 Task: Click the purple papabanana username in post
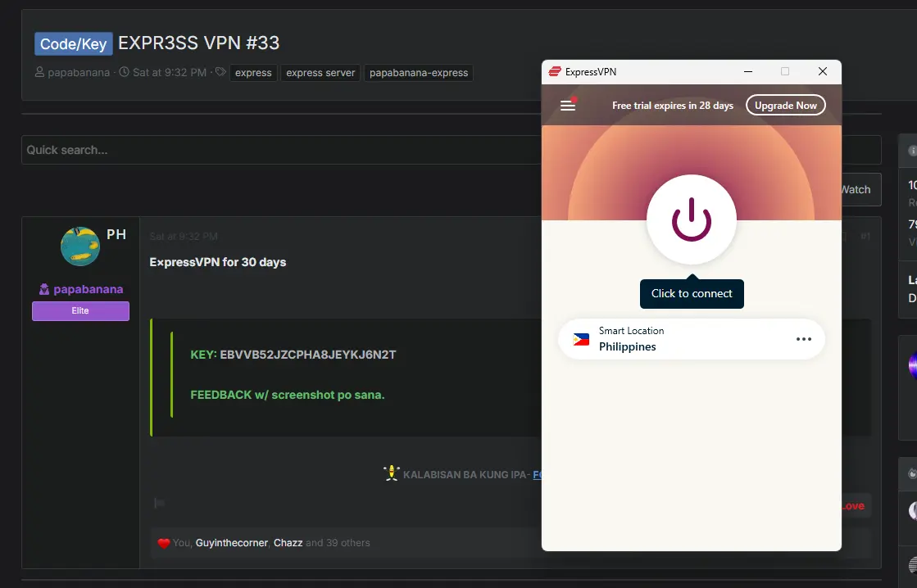click(89, 289)
